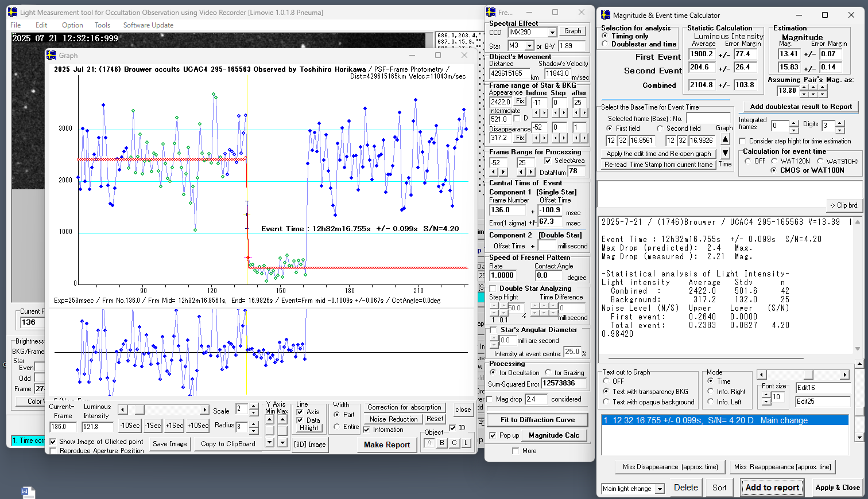Select Object A button

click(429, 443)
